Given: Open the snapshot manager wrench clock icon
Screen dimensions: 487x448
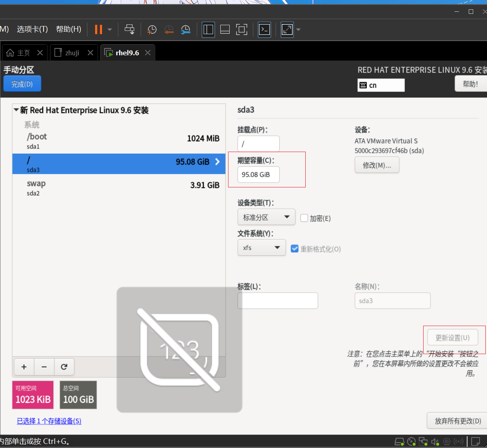Looking at the screenshot, I should click(185, 30).
